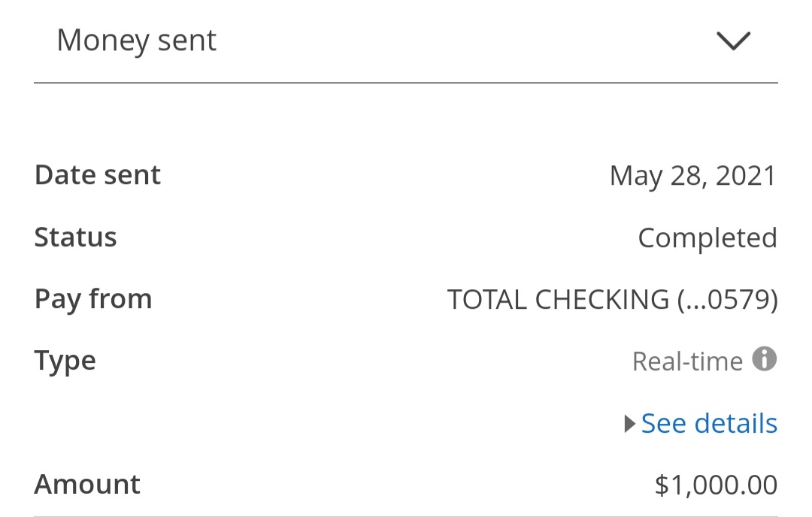Click the Date sent label

click(x=97, y=175)
